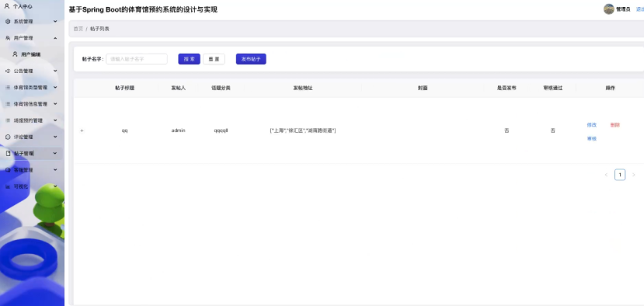This screenshot has height=306, width=644.
Task: Click the 体育馆信息管理 list icon
Action: click(8, 104)
